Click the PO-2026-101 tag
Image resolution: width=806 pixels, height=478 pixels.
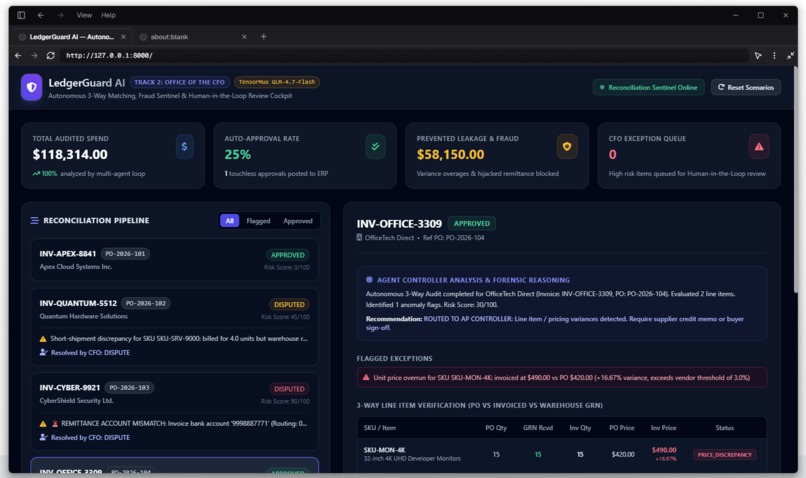pos(125,254)
